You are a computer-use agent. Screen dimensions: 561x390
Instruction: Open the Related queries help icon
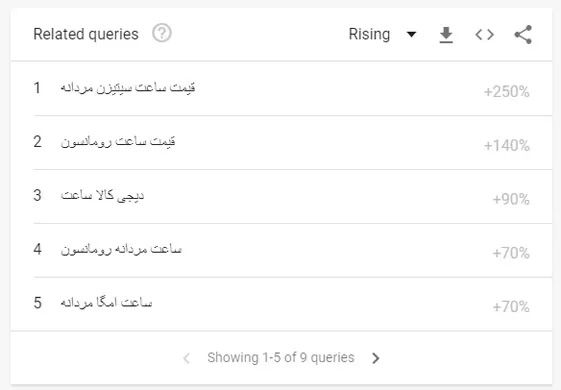pyautogui.click(x=162, y=33)
